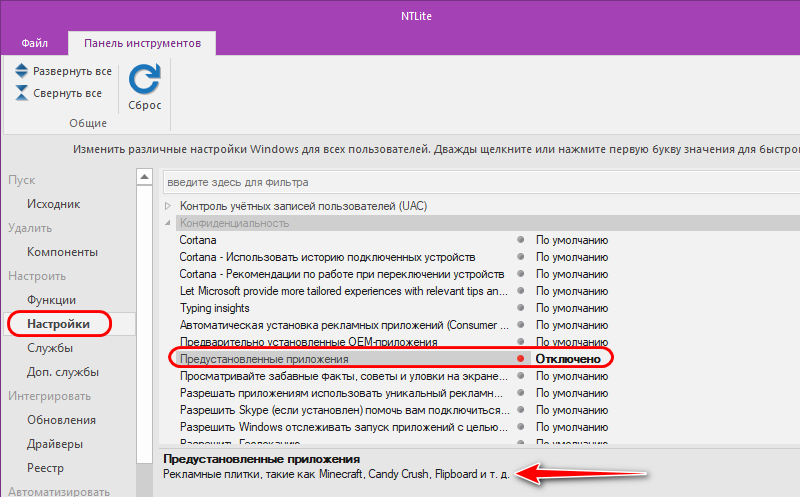The width and height of the screenshot is (800, 497).
Task: Open the Драйверы page in sidebar
Action: (55, 444)
